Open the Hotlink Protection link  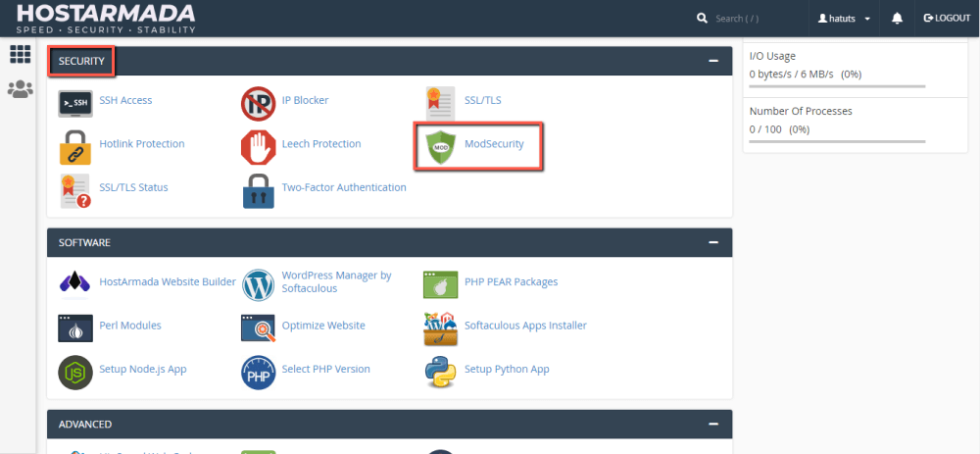142,144
